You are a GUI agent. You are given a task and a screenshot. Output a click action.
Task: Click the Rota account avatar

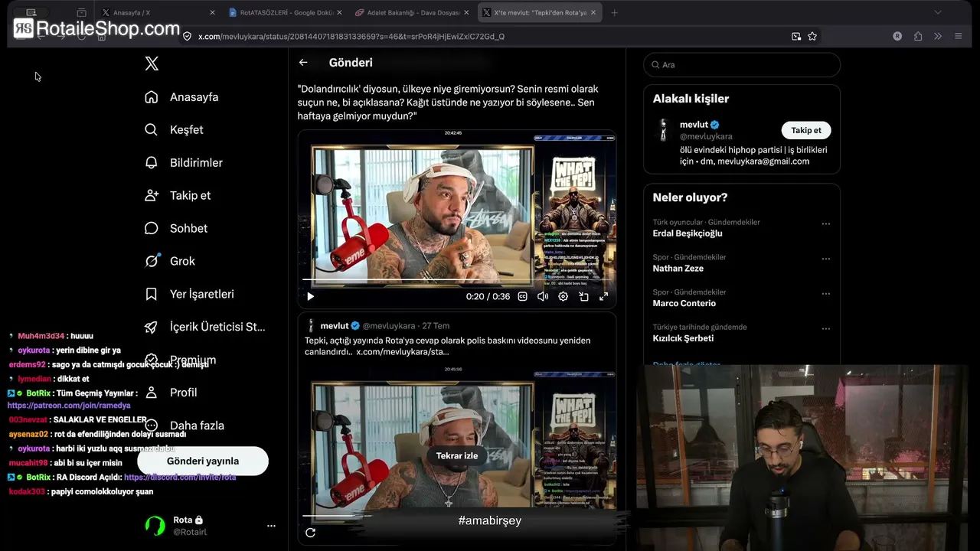tap(155, 526)
